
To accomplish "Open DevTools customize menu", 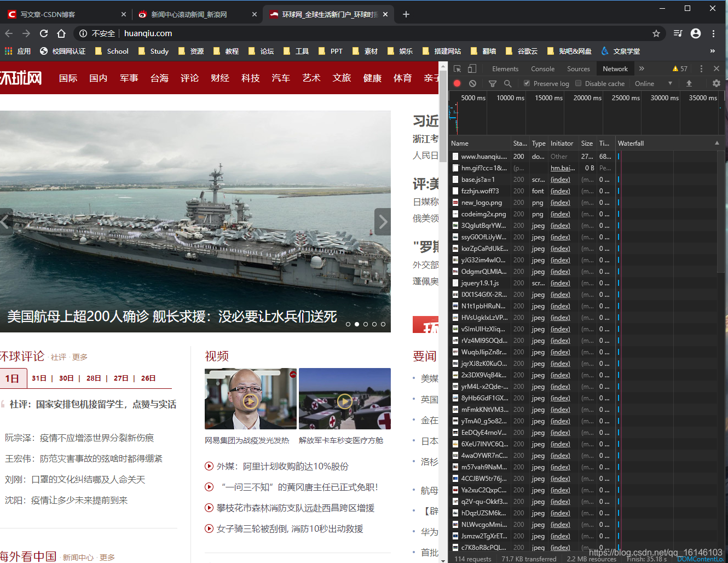I will click(x=701, y=68).
